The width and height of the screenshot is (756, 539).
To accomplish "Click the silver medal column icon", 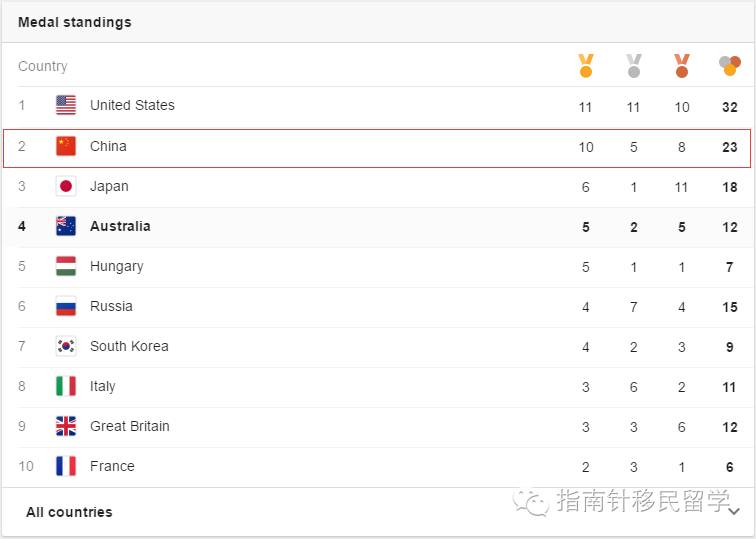I will (634, 66).
